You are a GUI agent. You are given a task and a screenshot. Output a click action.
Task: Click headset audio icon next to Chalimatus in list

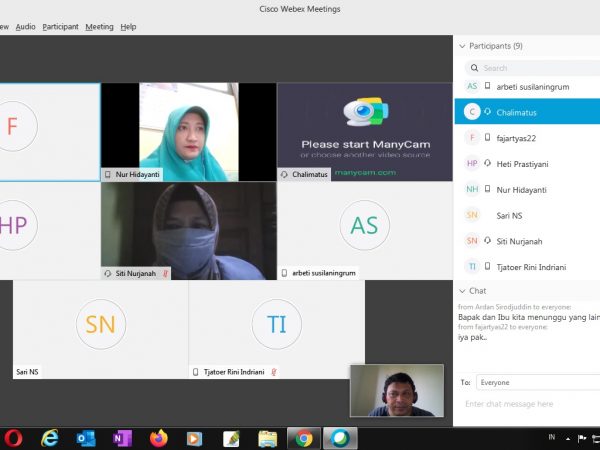(x=488, y=111)
